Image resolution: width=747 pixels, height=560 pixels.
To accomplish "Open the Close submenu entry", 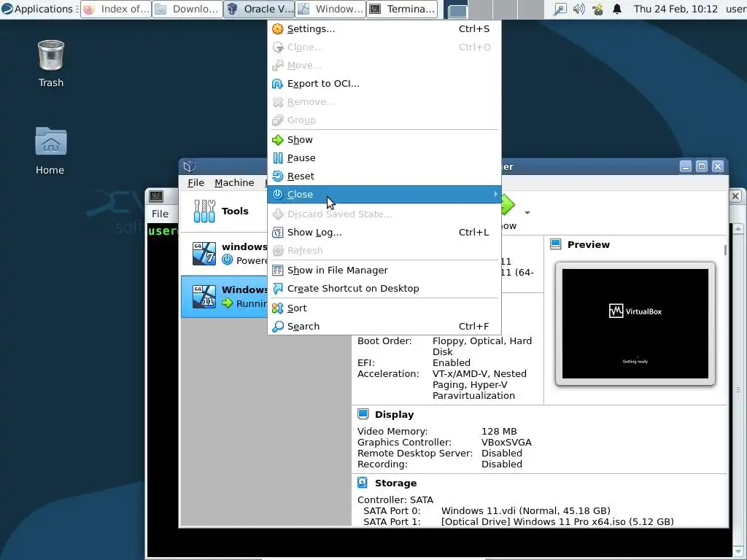I will tap(384, 194).
